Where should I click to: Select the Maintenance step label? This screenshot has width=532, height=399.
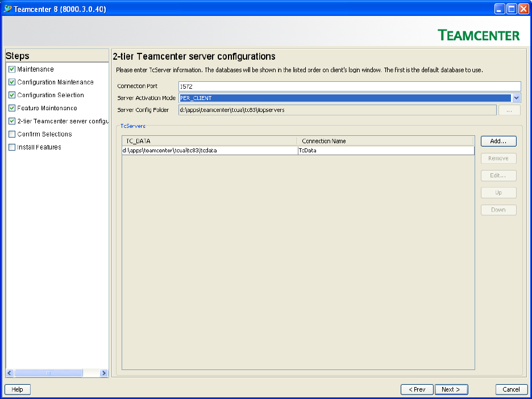click(36, 69)
